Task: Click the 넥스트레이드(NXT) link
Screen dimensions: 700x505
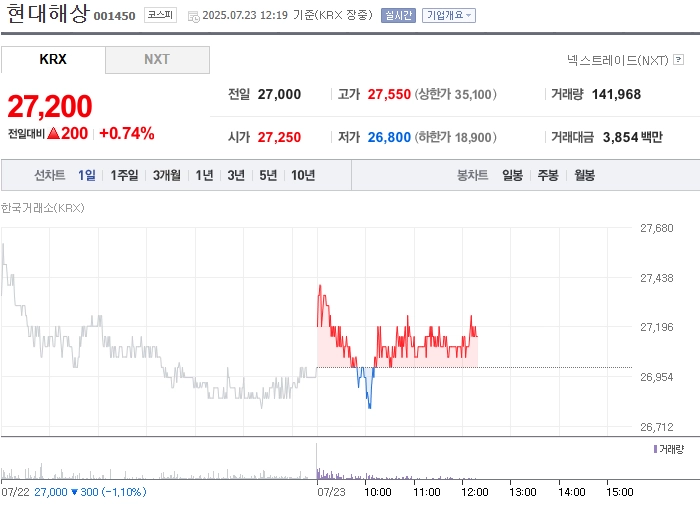Action: pyautogui.click(x=618, y=60)
